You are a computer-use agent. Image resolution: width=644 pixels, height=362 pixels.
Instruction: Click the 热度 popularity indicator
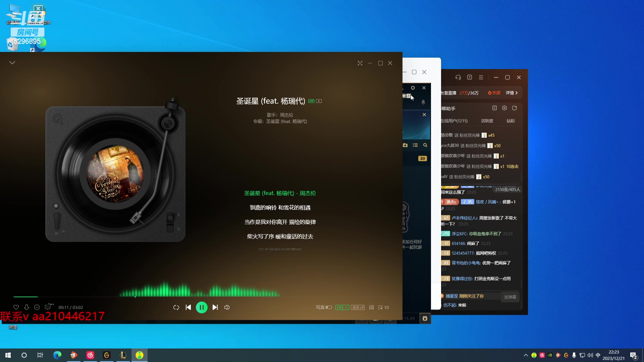(x=494, y=93)
